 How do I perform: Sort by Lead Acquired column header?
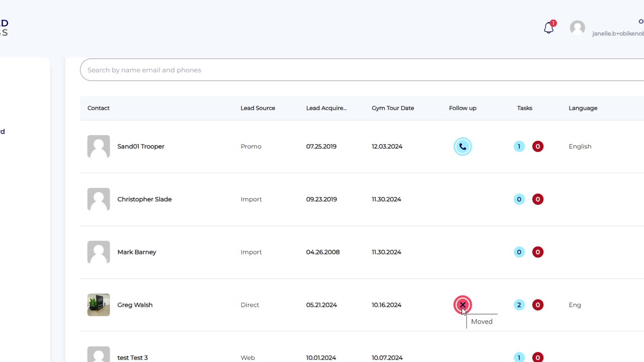[327, 108]
